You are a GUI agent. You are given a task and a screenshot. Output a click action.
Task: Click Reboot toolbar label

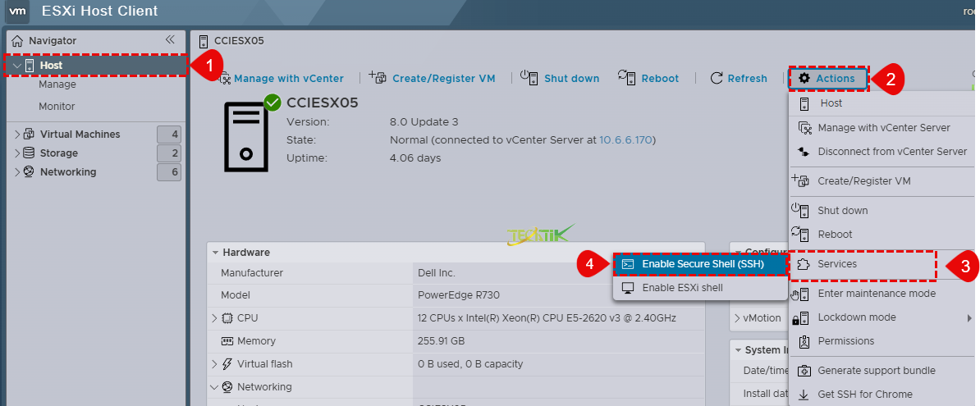[660, 78]
